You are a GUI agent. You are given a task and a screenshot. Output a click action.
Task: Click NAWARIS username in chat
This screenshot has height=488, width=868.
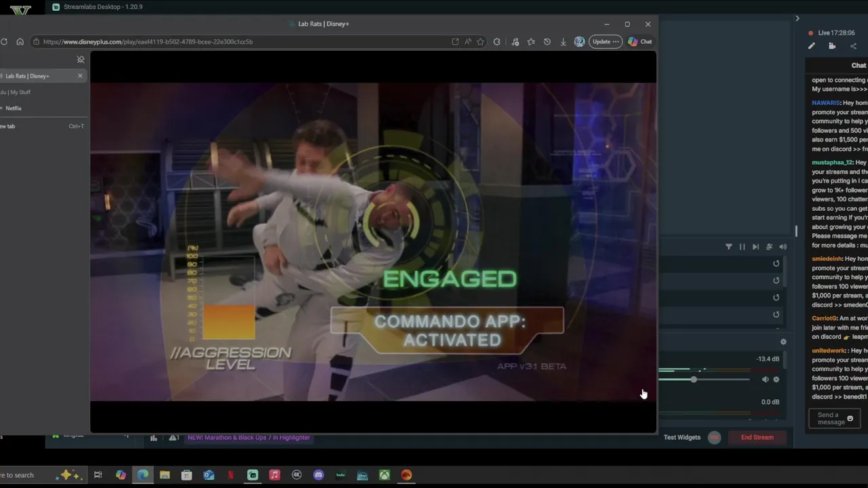coord(826,103)
